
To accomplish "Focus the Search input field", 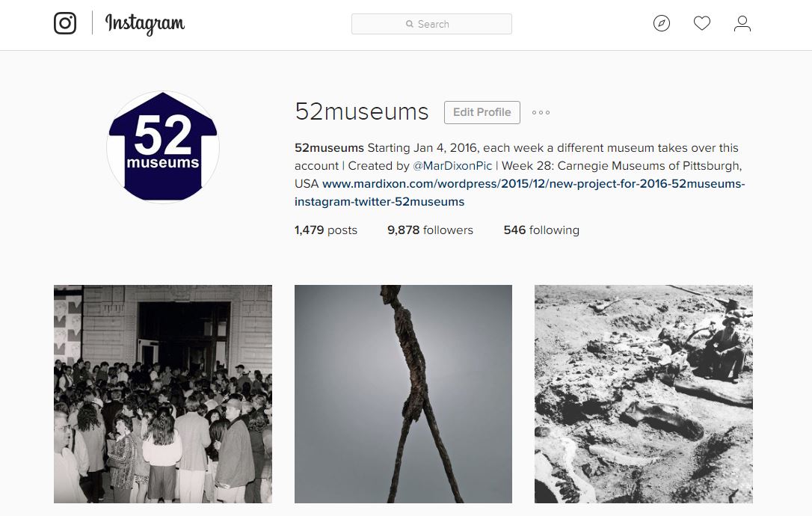I will pos(431,24).
